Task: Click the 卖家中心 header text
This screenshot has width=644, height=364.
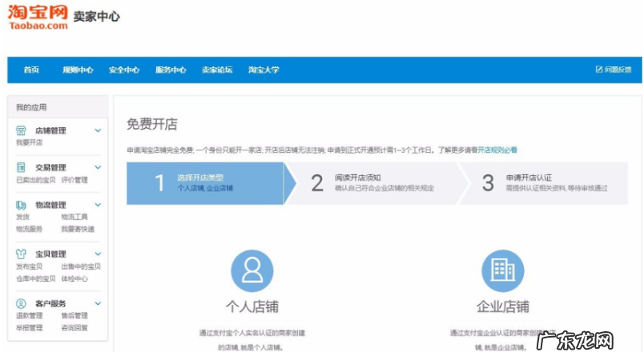Action: click(x=96, y=17)
